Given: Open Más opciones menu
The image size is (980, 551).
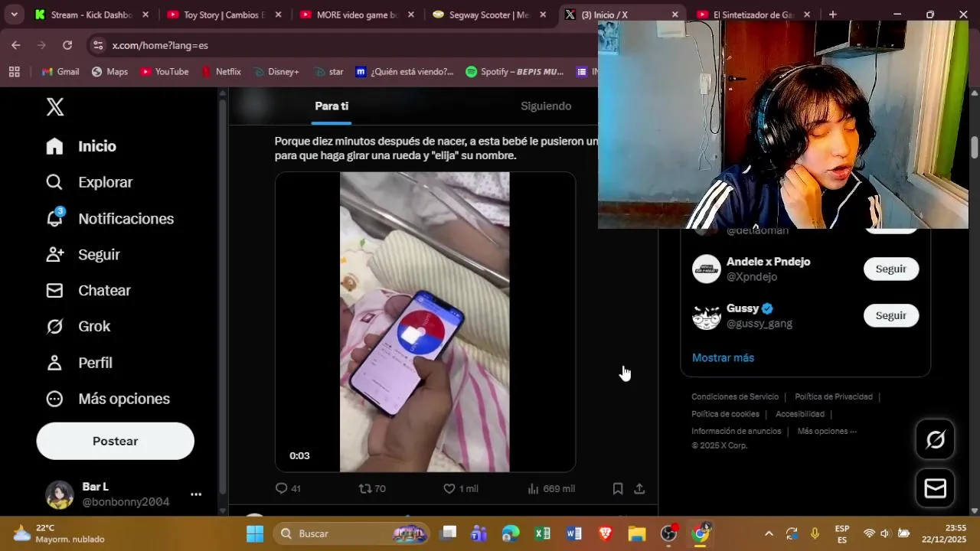Looking at the screenshot, I should pos(108,399).
